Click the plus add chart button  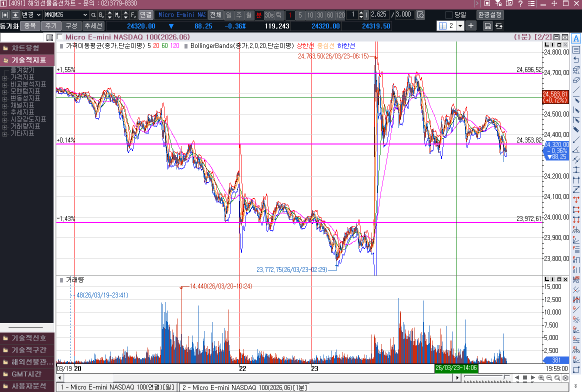coord(471,25)
